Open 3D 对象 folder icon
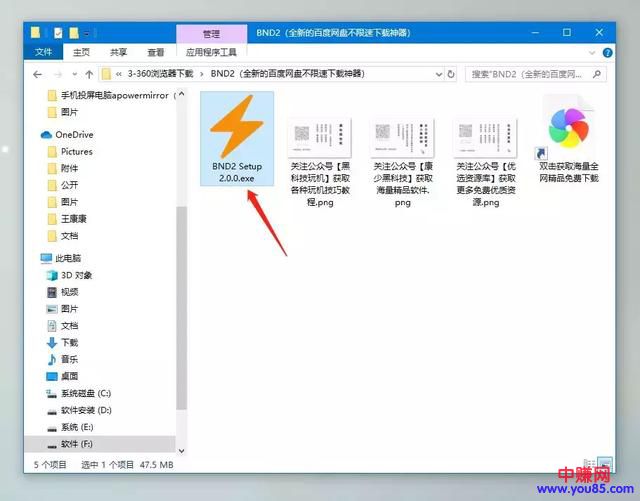This screenshot has height=501, width=640. 52,275
